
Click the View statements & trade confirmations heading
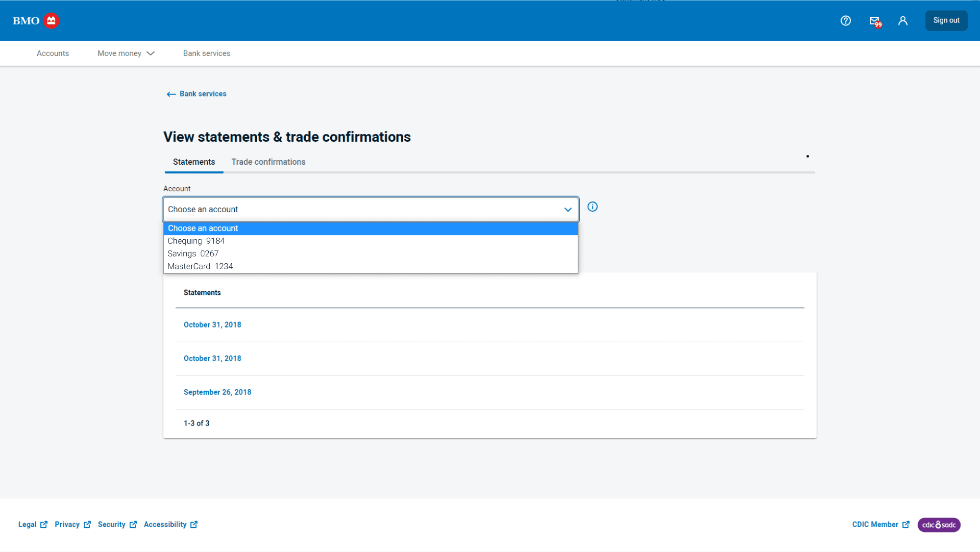tap(287, 137)
